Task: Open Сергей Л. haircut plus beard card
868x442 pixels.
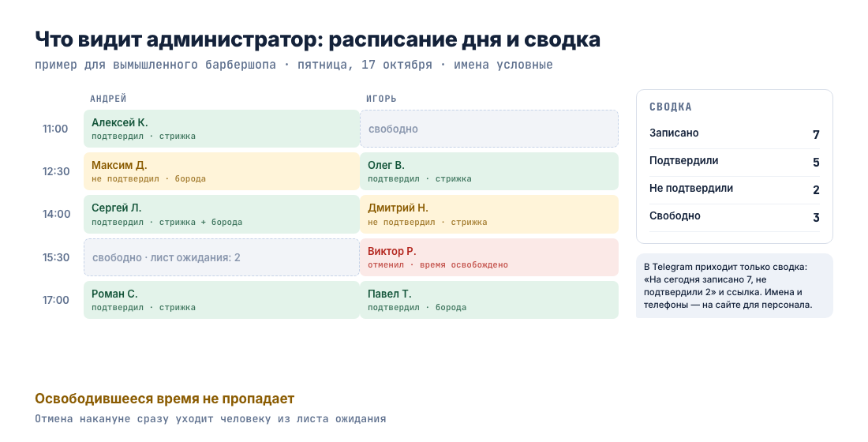Action: (x=222, y=214)
